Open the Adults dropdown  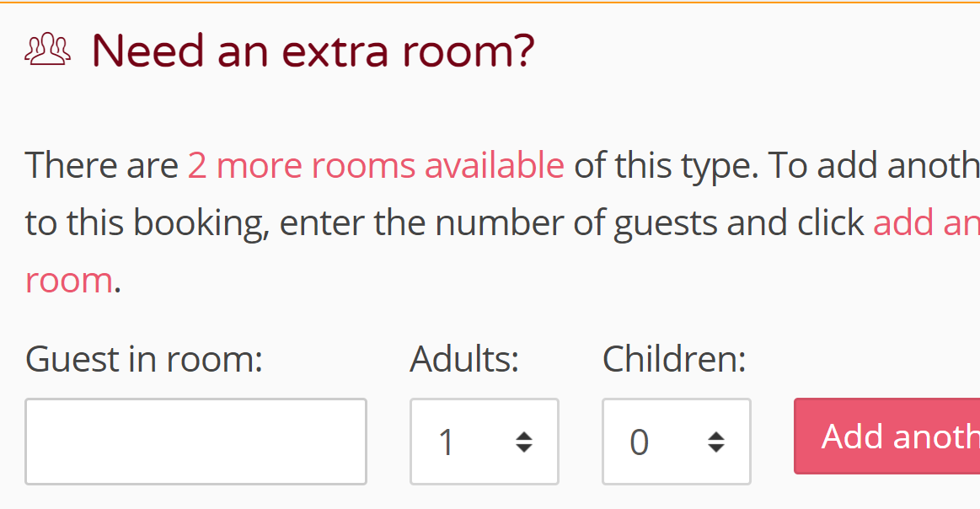pos(484,442)
